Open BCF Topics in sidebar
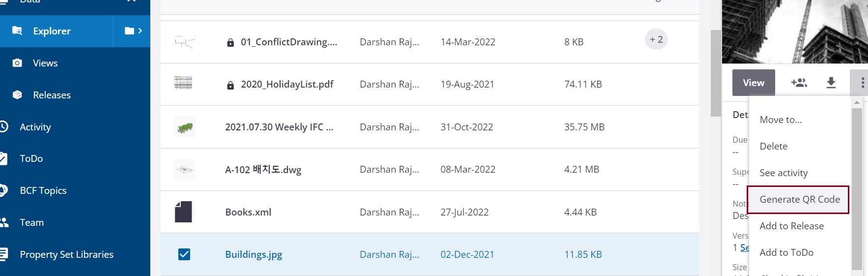The image size is (868, 276). tap(43, 190)
